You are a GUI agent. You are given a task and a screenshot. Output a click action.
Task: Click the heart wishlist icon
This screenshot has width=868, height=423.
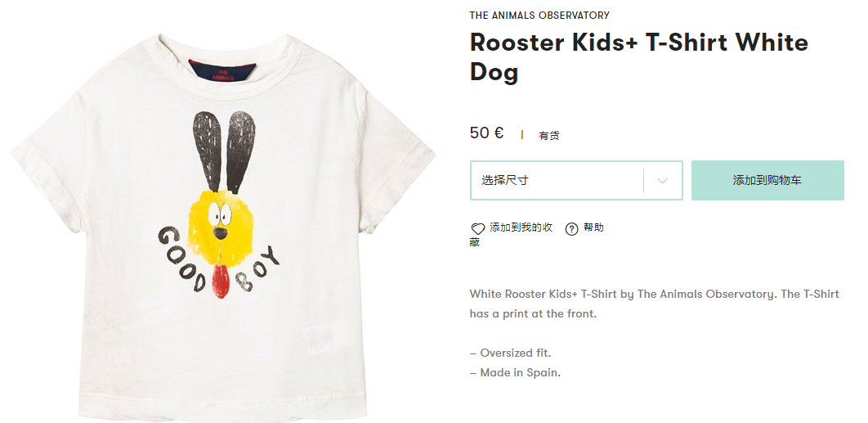[x=477, y=229]
